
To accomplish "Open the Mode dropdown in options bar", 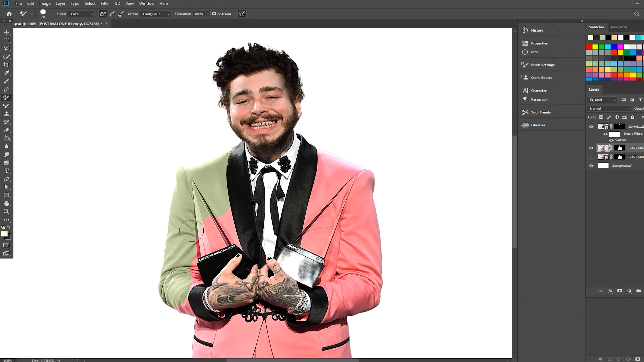I will [x=81, y=14].
